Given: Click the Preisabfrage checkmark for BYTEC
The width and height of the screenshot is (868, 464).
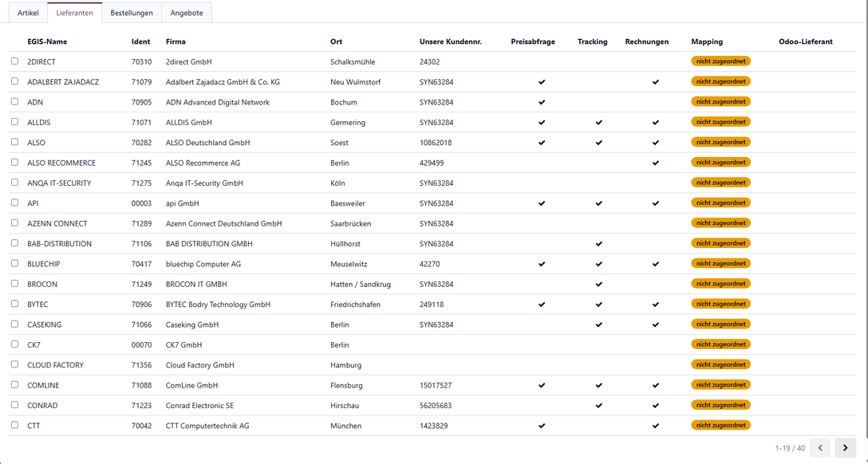Looking at the screenshot, I should pos(542,305).
